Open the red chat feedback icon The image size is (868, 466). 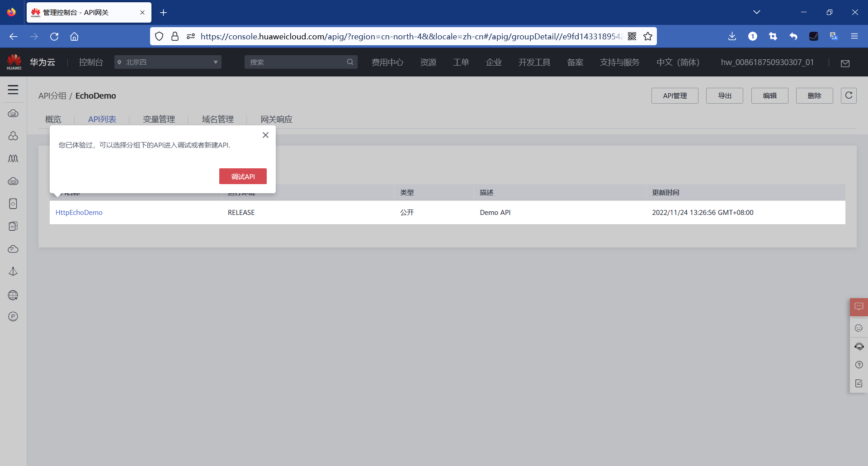click(x=859, y=307)
